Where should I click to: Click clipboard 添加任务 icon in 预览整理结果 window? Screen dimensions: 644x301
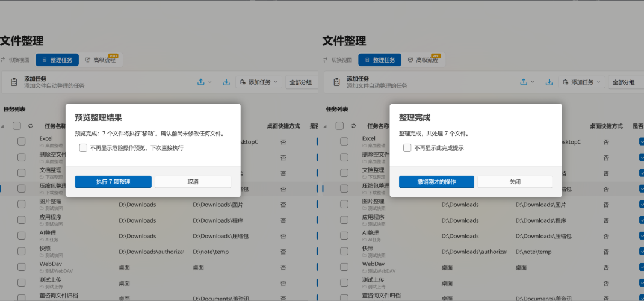pos(14,82)
